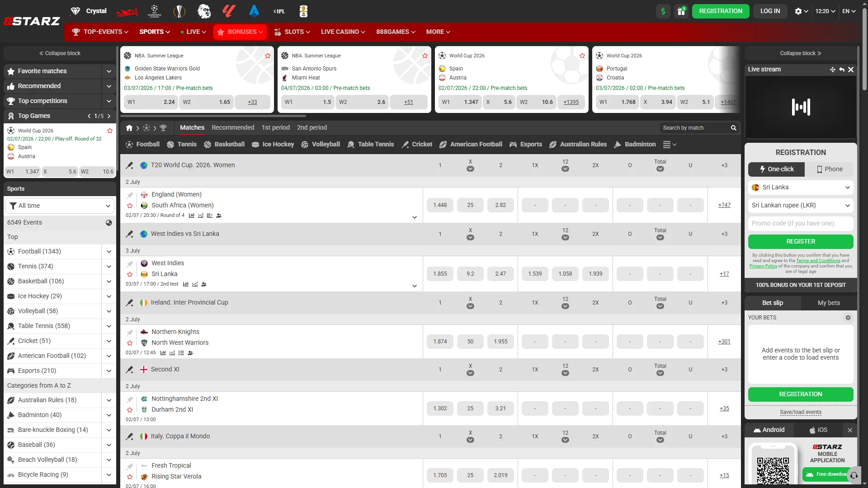Image resolution: width=868 pixels, height=488 pixels.
Task: Click the reply arrow icon in live stream header
Action: [x=842, y=69]
